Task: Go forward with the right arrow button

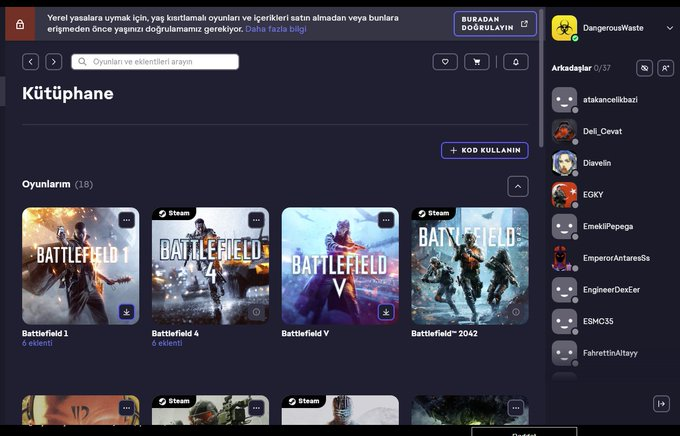Action: click(54, 62)
